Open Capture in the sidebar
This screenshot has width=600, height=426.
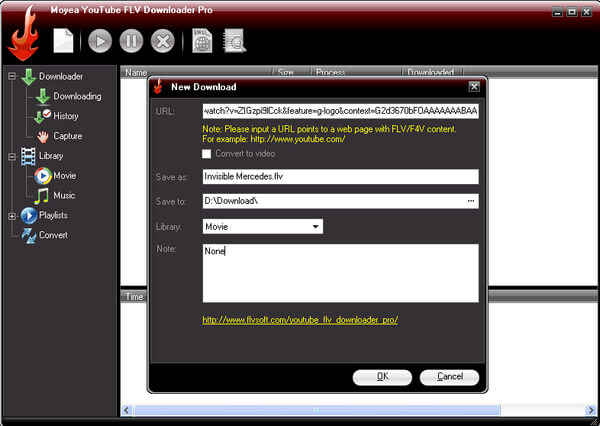coord(67,136)
